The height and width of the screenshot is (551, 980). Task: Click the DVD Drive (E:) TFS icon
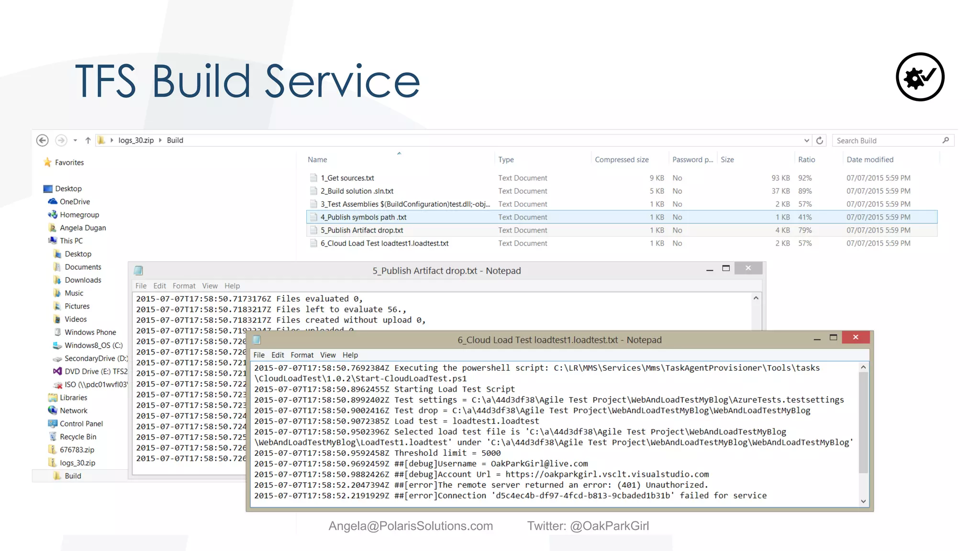coord(57,371)
